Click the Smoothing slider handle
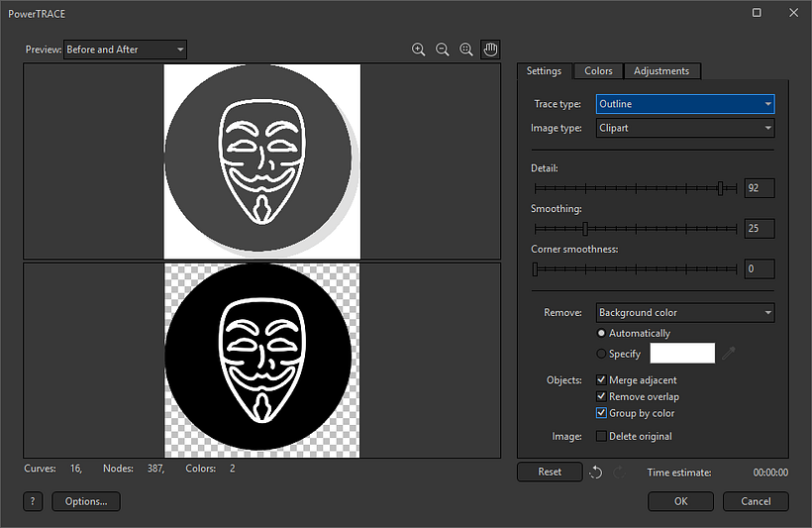 tap(585, 229)
